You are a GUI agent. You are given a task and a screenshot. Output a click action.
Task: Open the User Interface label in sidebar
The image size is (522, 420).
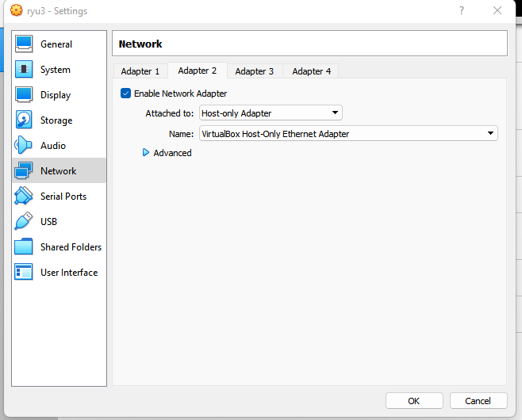point(69,273)
